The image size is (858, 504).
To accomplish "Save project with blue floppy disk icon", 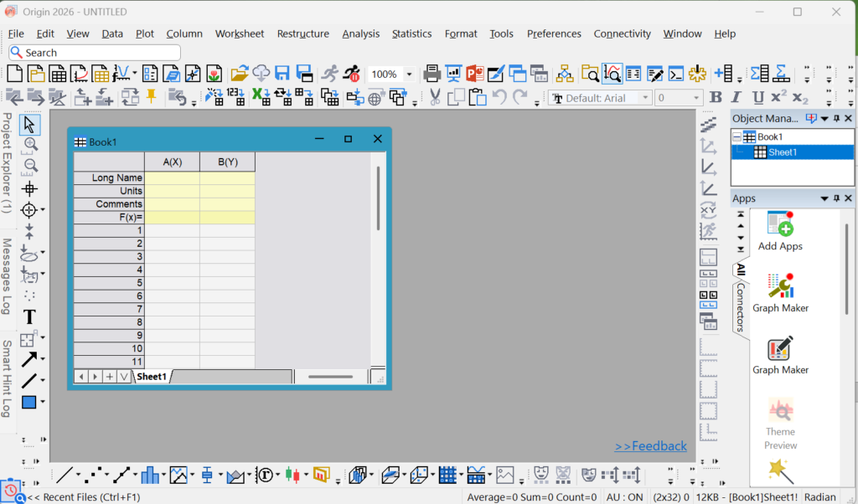I will [282, 73].
